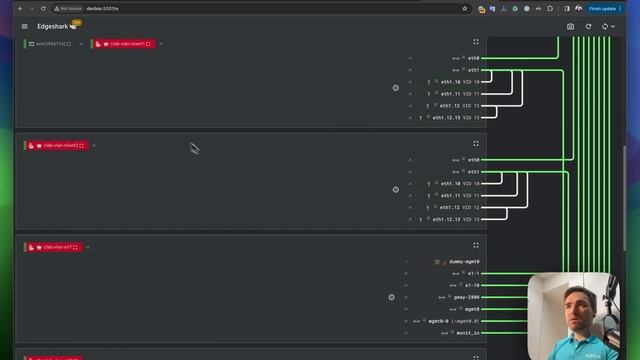Reload the browser page
The height and width of the screenshot is (360, 640).
pyautogui.click(x=43, y=9)
